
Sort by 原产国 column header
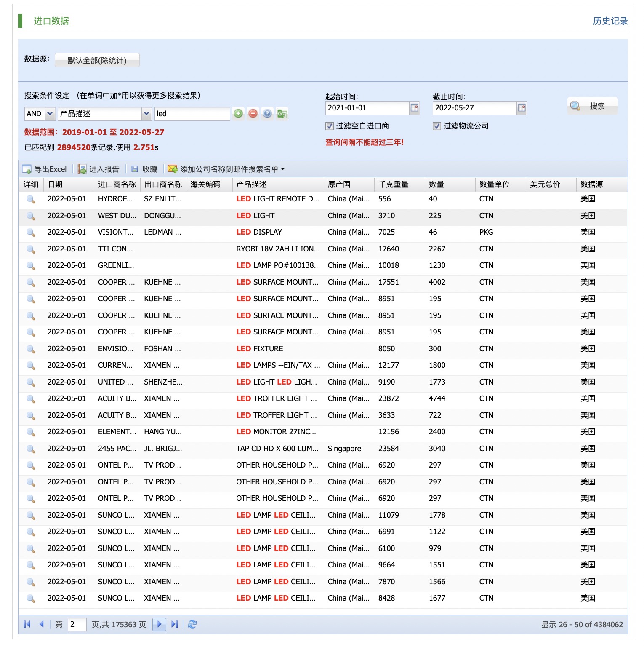tap(349, 184)
